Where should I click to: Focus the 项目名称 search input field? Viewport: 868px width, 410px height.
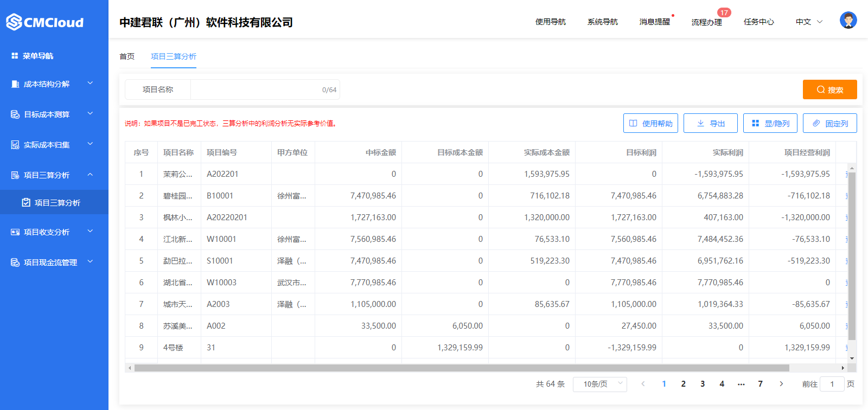pyautogui.click(x=265, y=89)
